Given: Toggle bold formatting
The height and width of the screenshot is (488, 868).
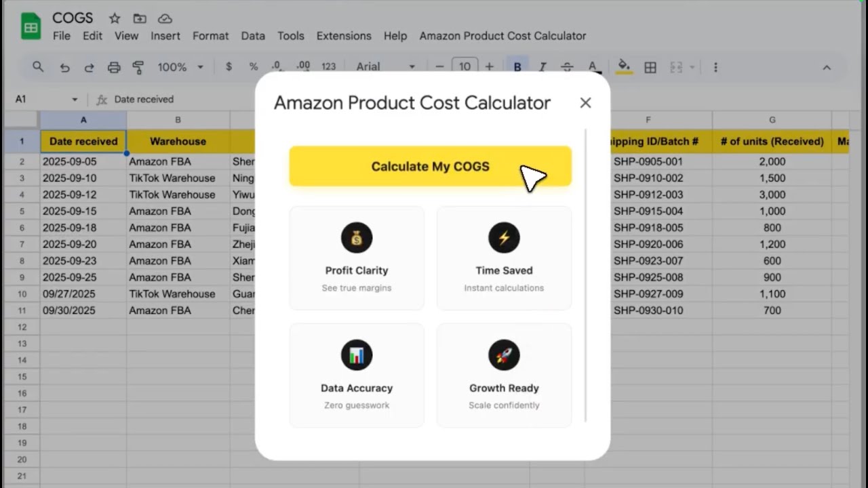Looking at the screenshot, I should tap(517, 66).
